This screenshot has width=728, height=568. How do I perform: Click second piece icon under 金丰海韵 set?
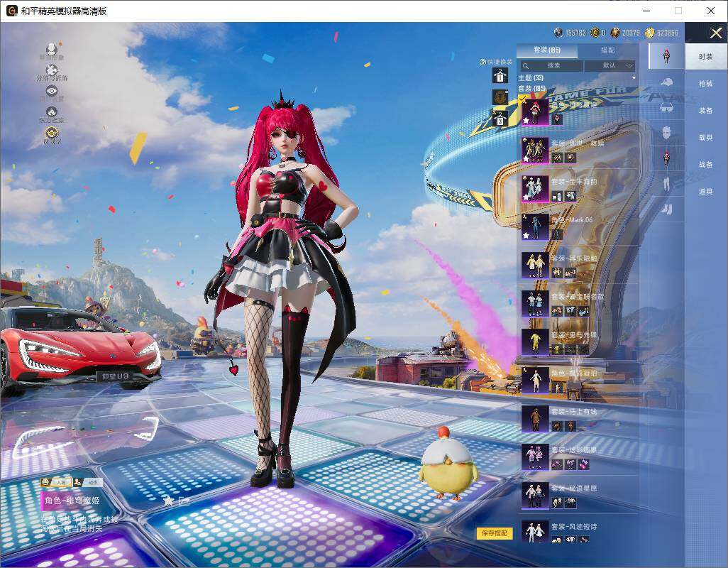[570, 197]
